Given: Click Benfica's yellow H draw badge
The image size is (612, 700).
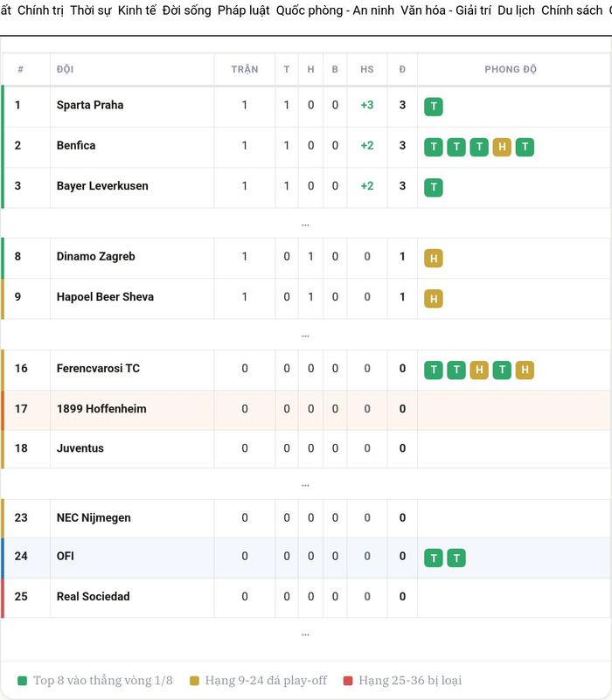Looking at the screenshot, I should click(502, 147).
